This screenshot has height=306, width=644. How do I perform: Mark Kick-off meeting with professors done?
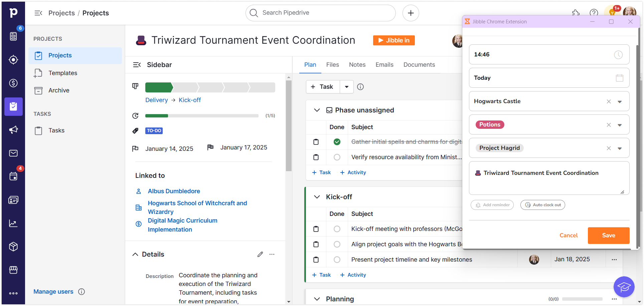(337, 229)
